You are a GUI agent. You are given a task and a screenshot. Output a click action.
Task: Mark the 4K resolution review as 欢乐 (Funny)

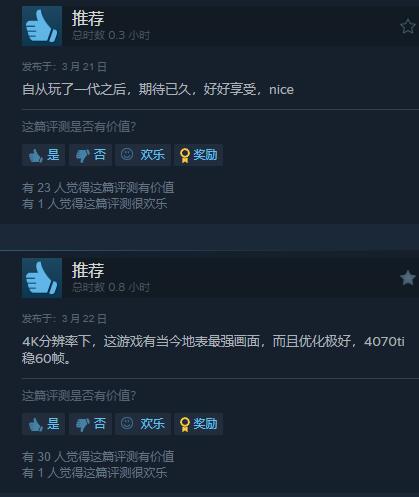(x=143, y=424)
